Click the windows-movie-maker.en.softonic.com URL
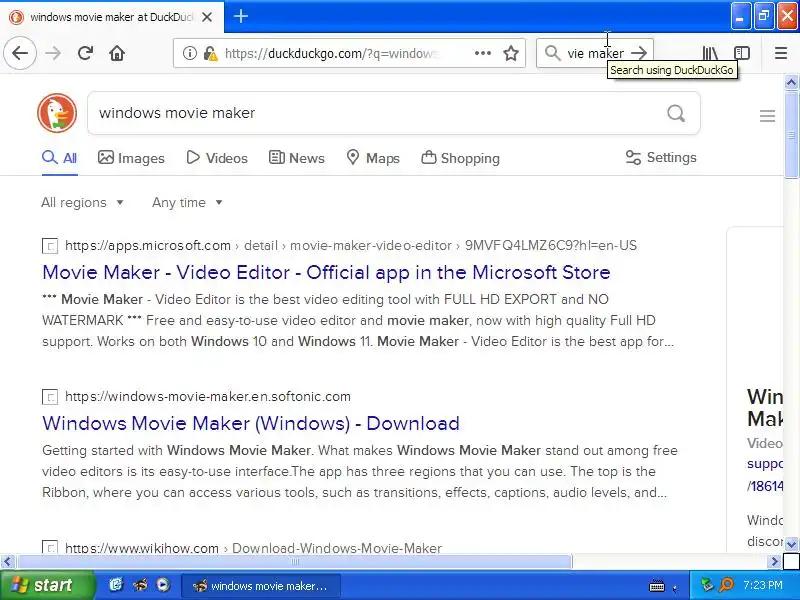This screenshot has width=800, height=600. [x=208, y=396]
